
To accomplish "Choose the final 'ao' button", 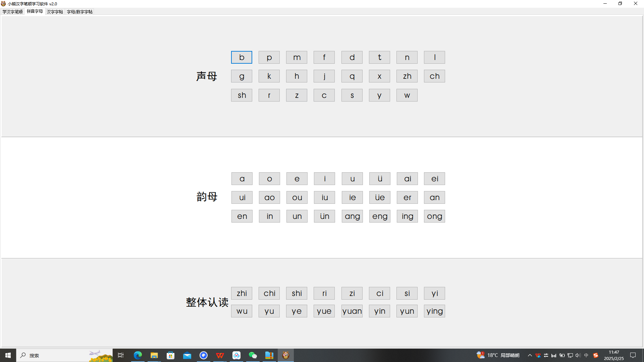I will (269, 197).
